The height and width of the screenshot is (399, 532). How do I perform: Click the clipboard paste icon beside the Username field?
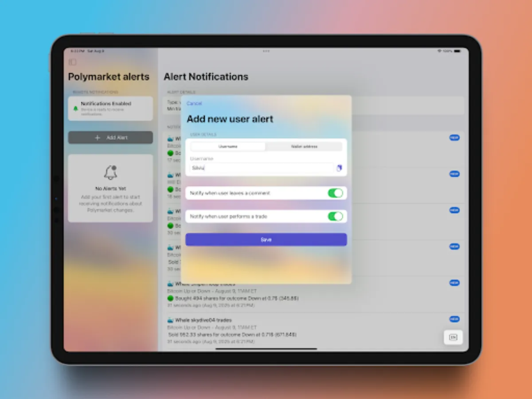coord(339,168)
